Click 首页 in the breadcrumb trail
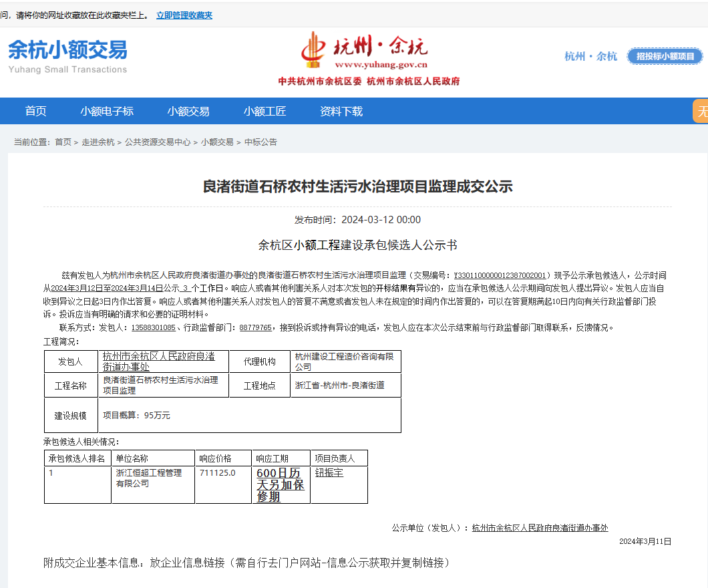708x588 pixels. pos(63,142)
